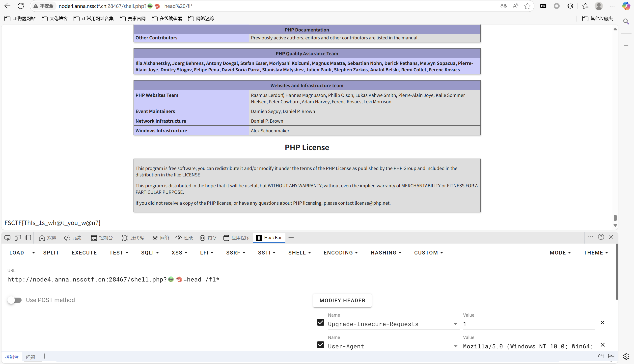Viewport: 634px width, 364px height.
Task: Click sidebar search magnifier icon
Action: click(x=626, y=22)
